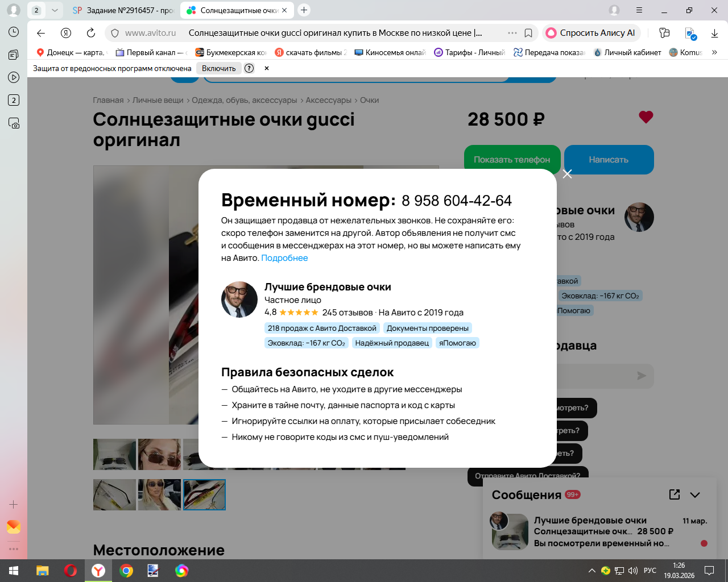Viewport: 728px width, 582px height.
Task: Remove listing from favorites via heart icon
Action: pyautogui.click(x=646, y=117)
